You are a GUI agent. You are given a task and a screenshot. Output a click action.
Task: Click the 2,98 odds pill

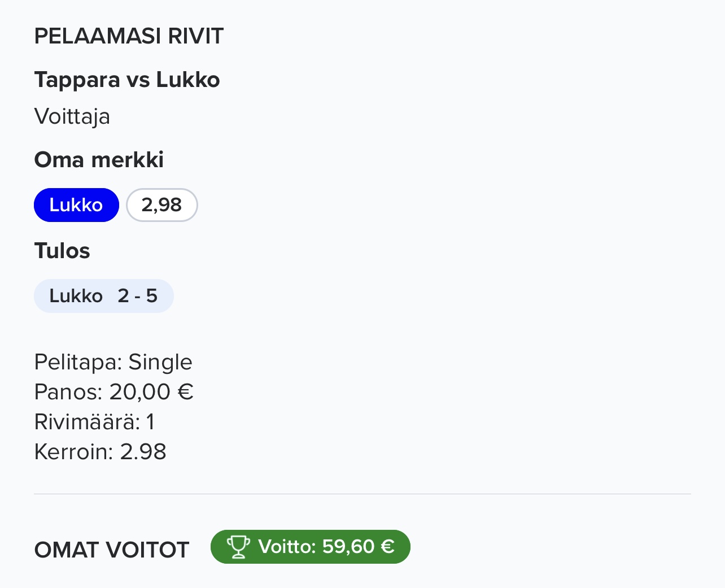pyautogui.click(x=161, y=205)
